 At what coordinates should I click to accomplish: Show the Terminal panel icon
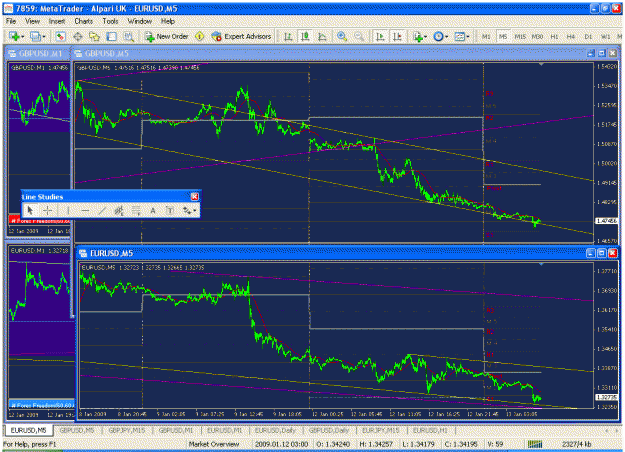112,37
